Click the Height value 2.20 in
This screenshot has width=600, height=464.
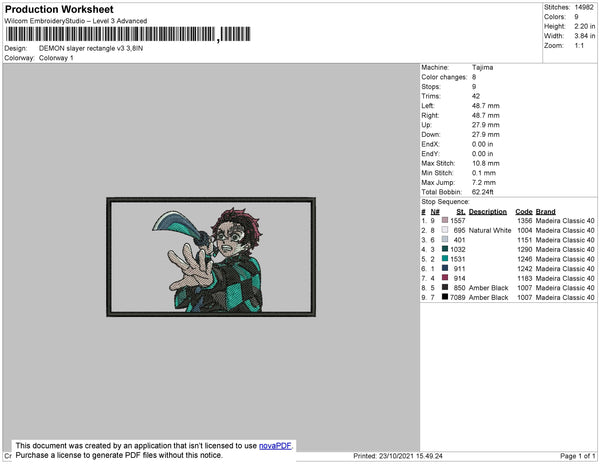pyautogui.click(x=585, y=26)
